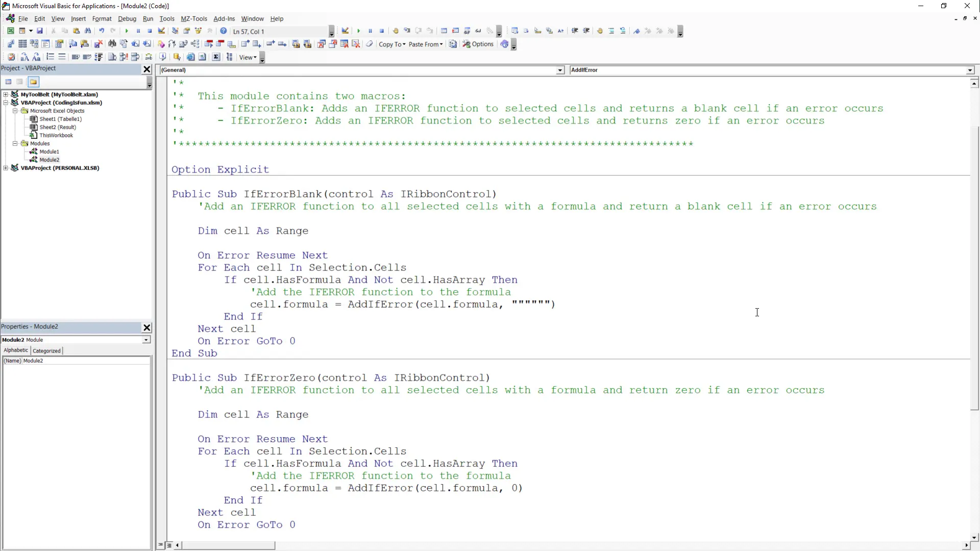Open the Object Browser icon
The width and height of the screenshot is (980, 551).
tap(199, 31)
